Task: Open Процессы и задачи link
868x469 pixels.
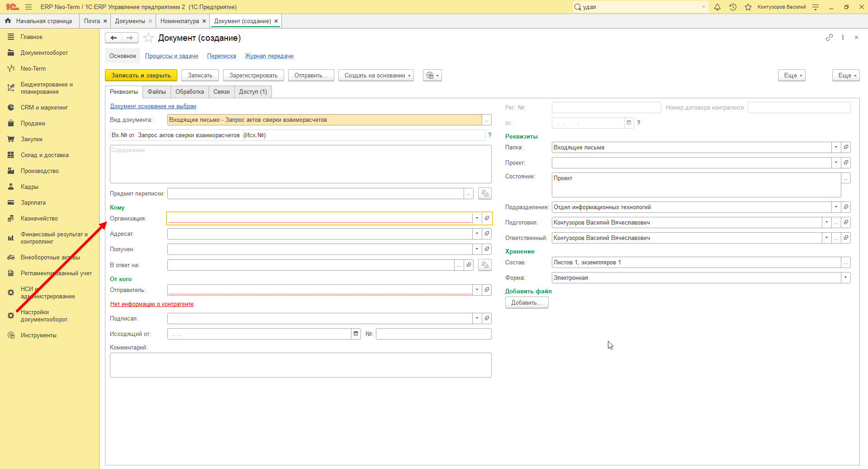Action: pos(171,56)
